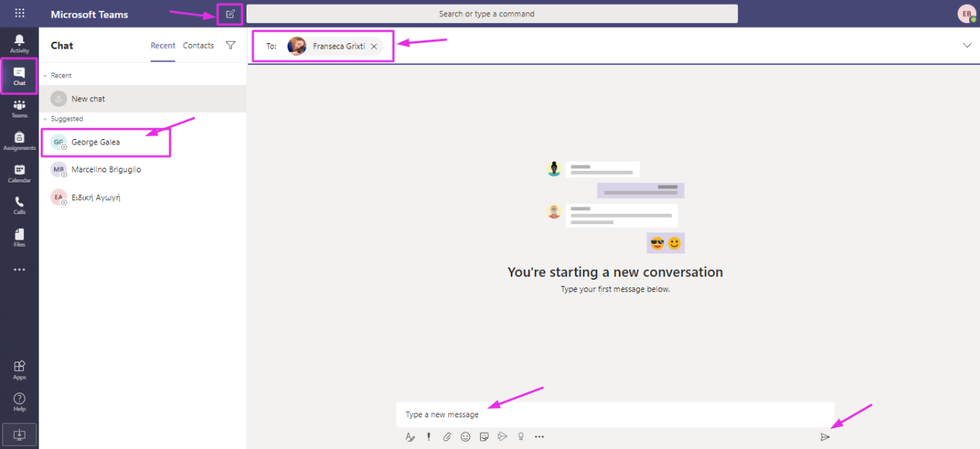Click the Microsoft Teams title
980x449 pixels.
tap(90, 15)
